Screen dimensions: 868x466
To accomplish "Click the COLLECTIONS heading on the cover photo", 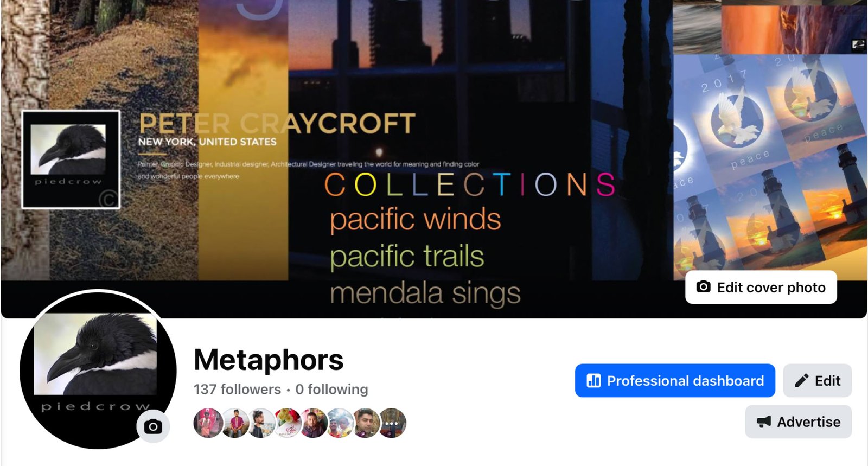I will [470, 185].
